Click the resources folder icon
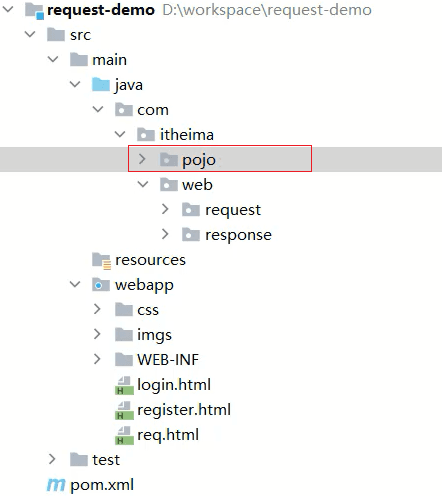This screenshot has width=442, height=496. coord(101,261)
